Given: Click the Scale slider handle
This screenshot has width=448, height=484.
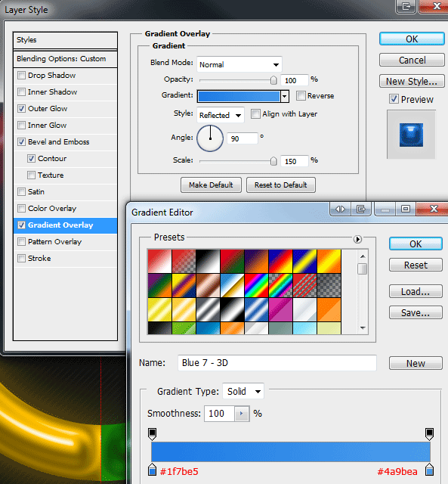Looking at the screenshot, I should [x=273, y=161].
